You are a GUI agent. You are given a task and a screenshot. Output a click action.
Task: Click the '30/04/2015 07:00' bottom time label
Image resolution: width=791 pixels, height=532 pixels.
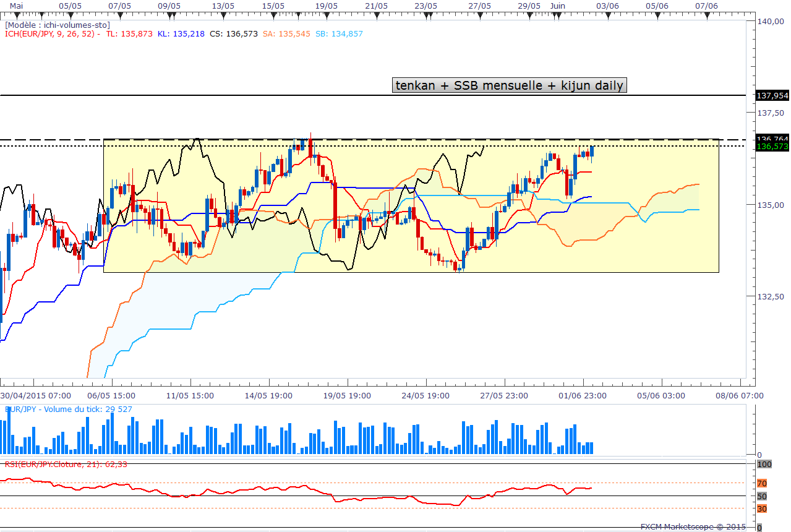[36, 395]
